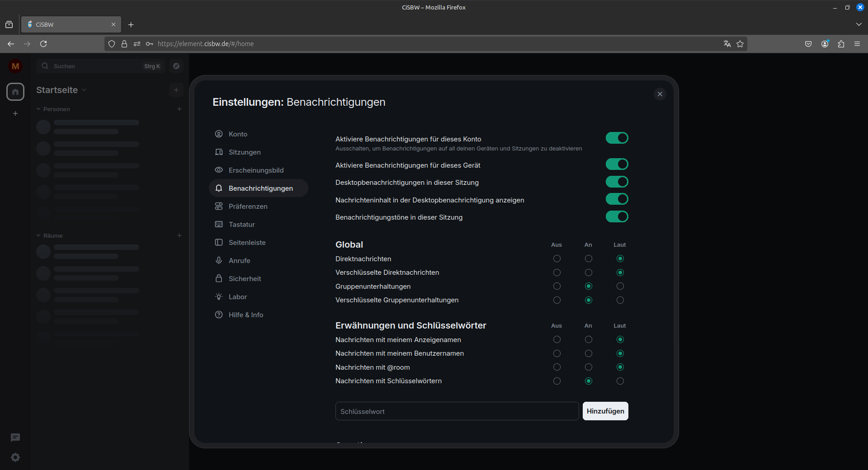
Task: Set Direktnachrichten to An
Action: 588,258
